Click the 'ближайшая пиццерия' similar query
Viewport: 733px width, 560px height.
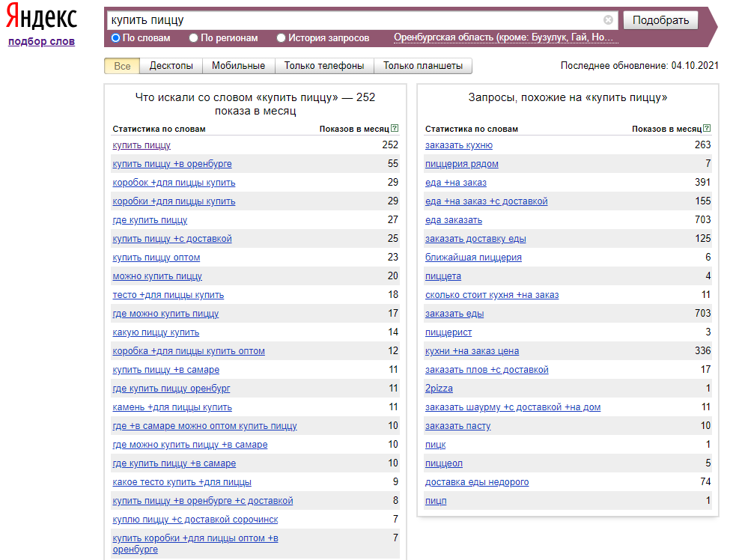(x=473, y=258)
